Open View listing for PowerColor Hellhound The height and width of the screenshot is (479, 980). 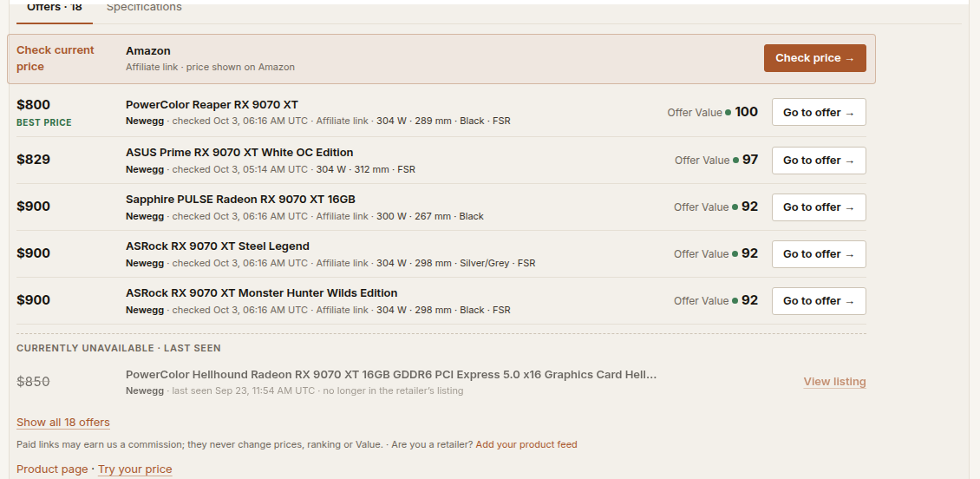point(834,382)
